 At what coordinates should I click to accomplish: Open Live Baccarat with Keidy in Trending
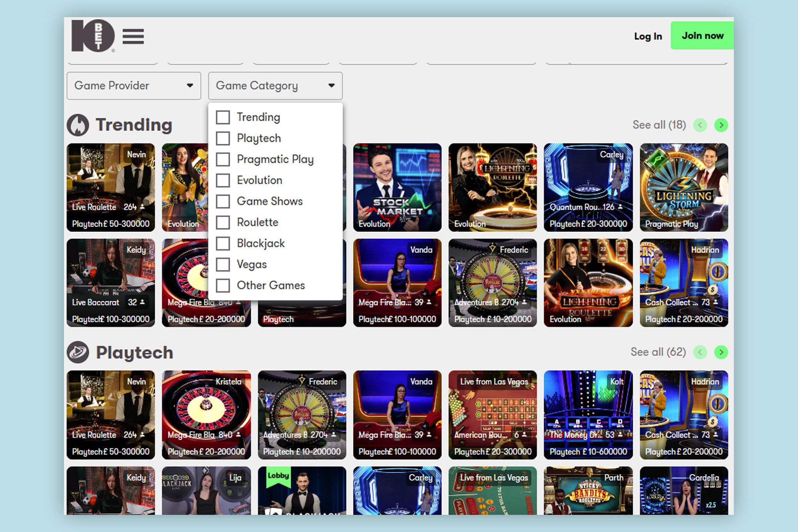pos(111,283)
